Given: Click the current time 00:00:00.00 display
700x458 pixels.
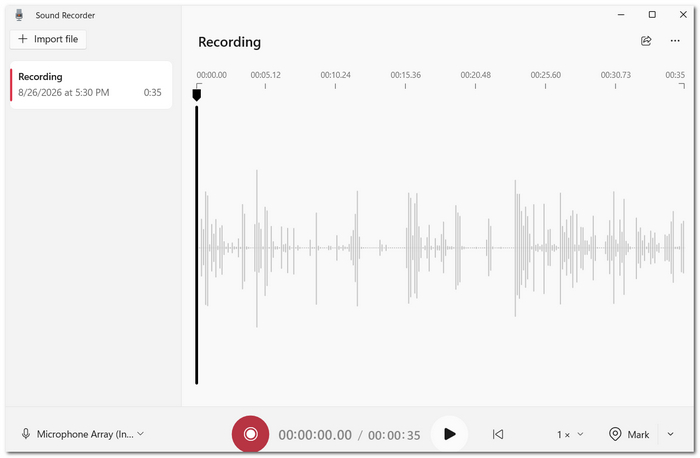Looking at the screenshot, I should [315, 435].
